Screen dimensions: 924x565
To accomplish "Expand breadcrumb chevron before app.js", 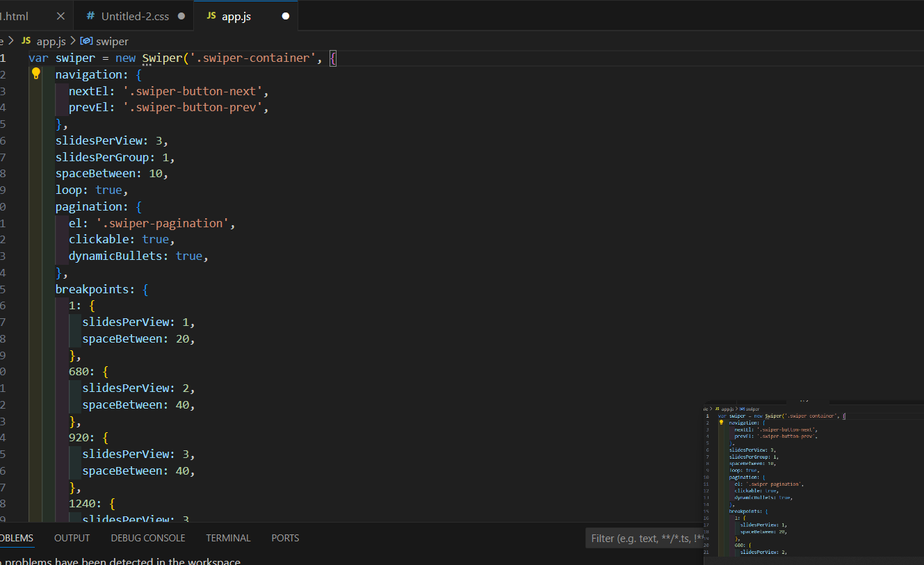I will click(x=10, y=41).
